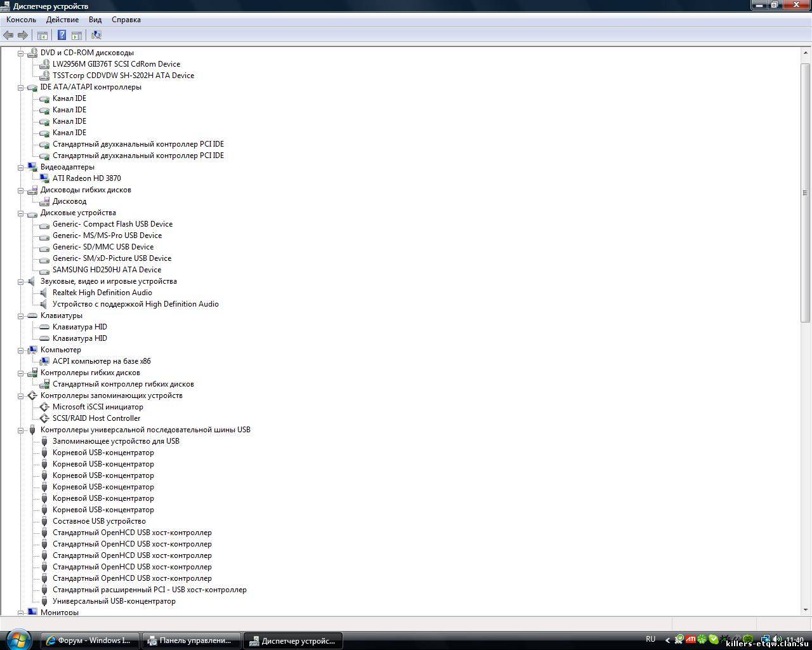The width and height of the screenshot is (812, 650).
Task: Click the disc icon of LW2956M SCSI CdRom Device
Action: pos(44,64)
